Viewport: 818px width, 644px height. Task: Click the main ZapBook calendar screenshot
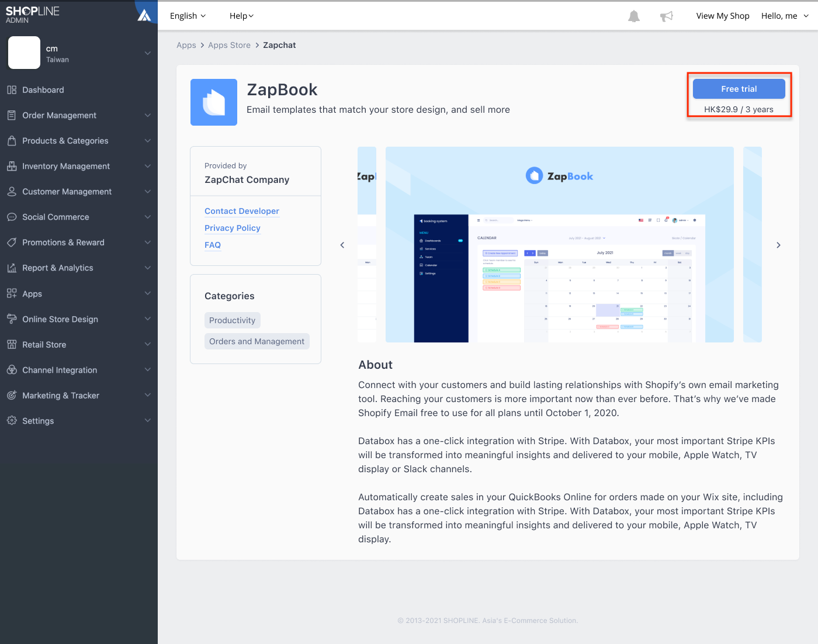coord(560,244)
